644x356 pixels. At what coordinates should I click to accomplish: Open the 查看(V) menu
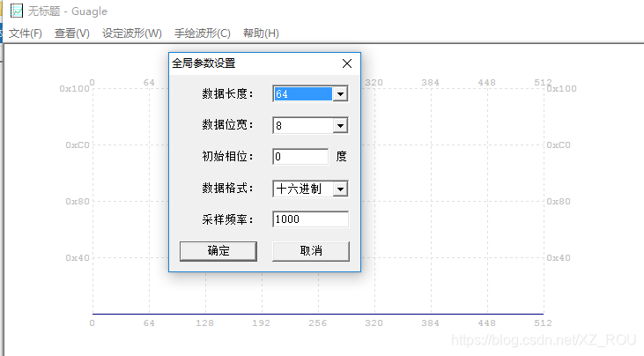[72, 33]
